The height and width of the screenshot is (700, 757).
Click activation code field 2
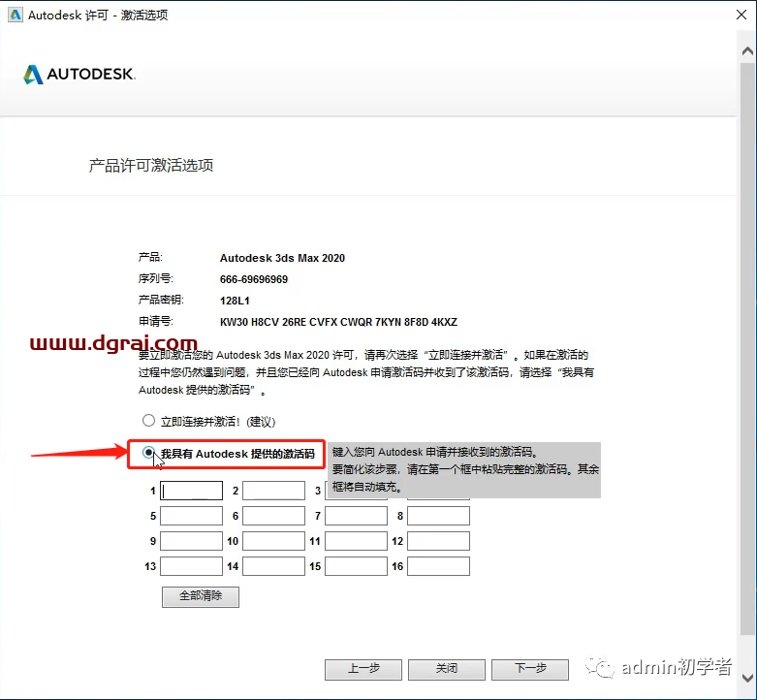[273, 491]
